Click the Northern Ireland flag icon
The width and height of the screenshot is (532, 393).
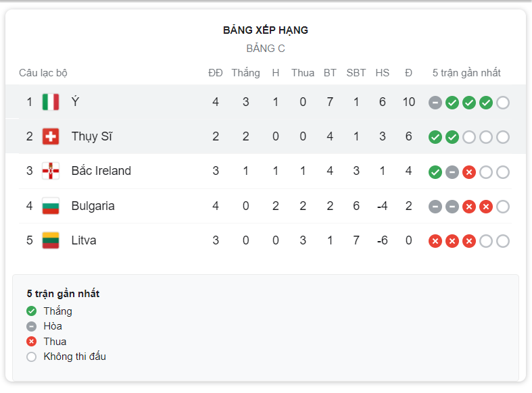[51, 171]
